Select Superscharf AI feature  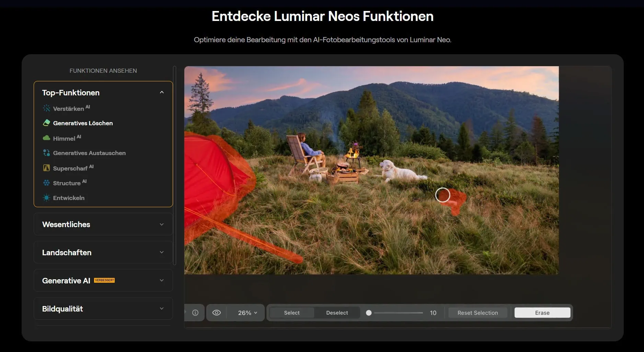[73, 168]
